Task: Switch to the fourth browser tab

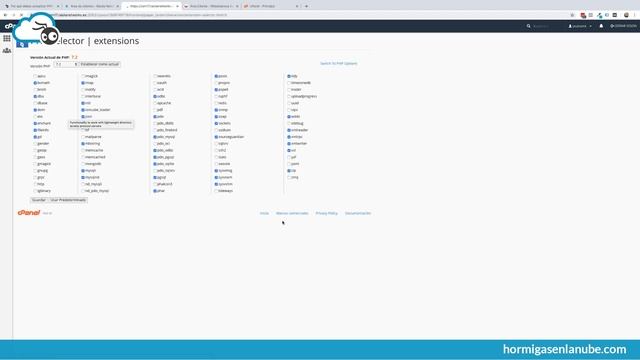Action: pos(211,6)
